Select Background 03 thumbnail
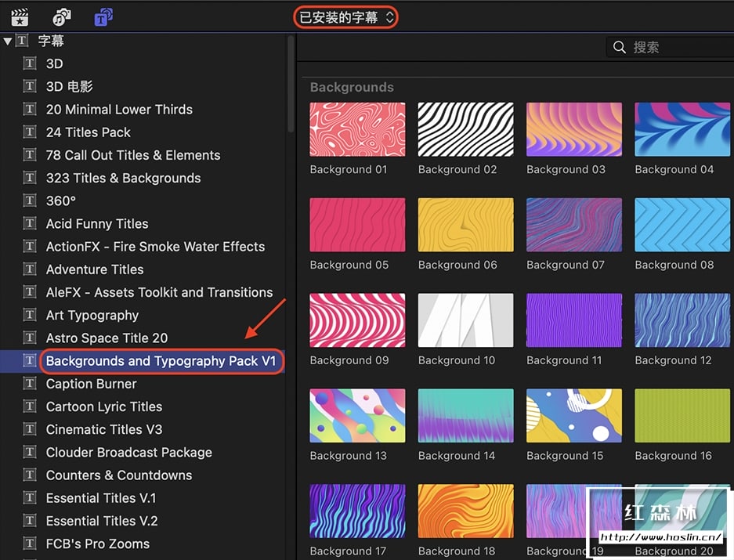This screenshot has height=560, width=734. click(574, 130)
